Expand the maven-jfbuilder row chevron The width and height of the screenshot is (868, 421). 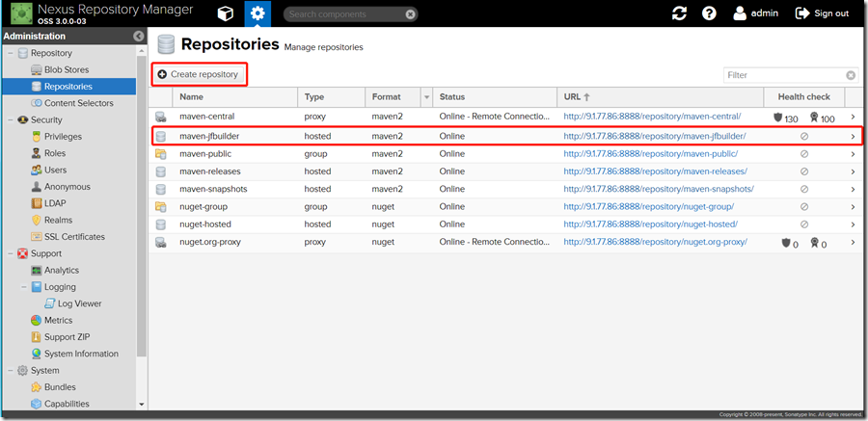pos(854,136)
